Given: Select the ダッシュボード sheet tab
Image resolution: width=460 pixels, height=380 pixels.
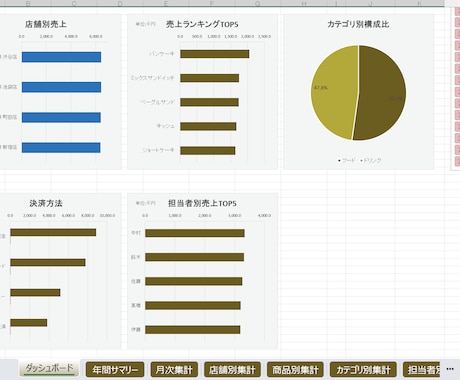Looking at the screenshot, I should coord(49,369).
